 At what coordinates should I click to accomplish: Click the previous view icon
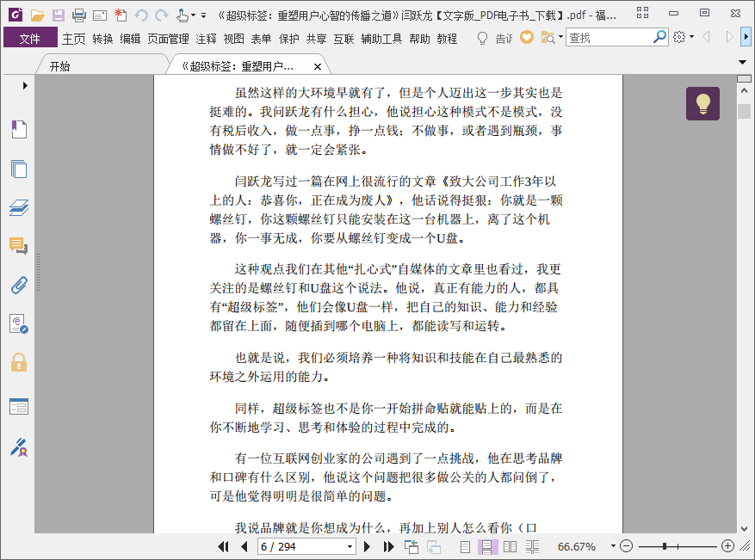pyautogui.click(x=412, y=546)
